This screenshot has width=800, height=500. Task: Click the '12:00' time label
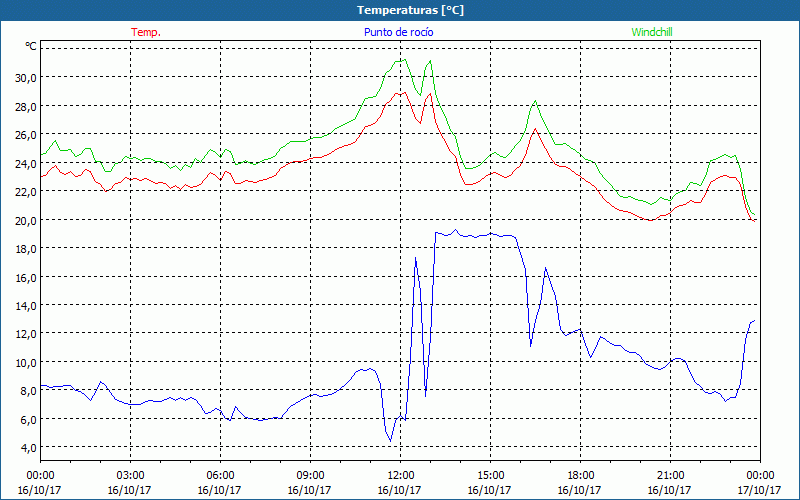[400, 476]
